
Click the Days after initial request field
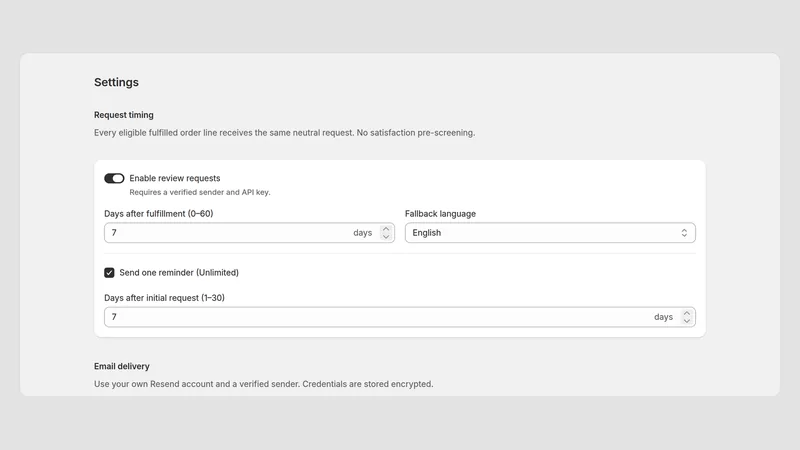pos(399,317)
